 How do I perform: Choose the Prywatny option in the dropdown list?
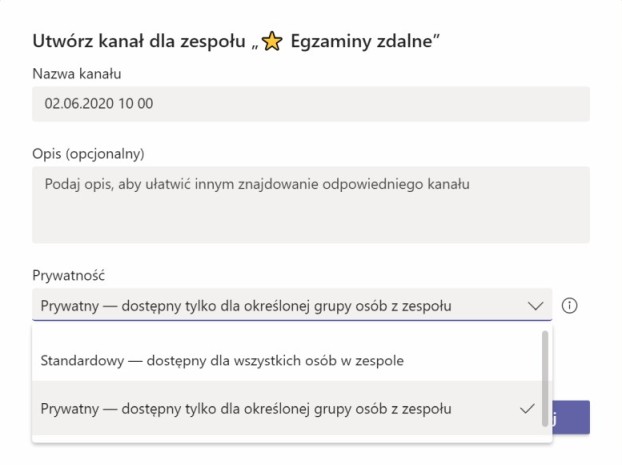click(286, 408)
